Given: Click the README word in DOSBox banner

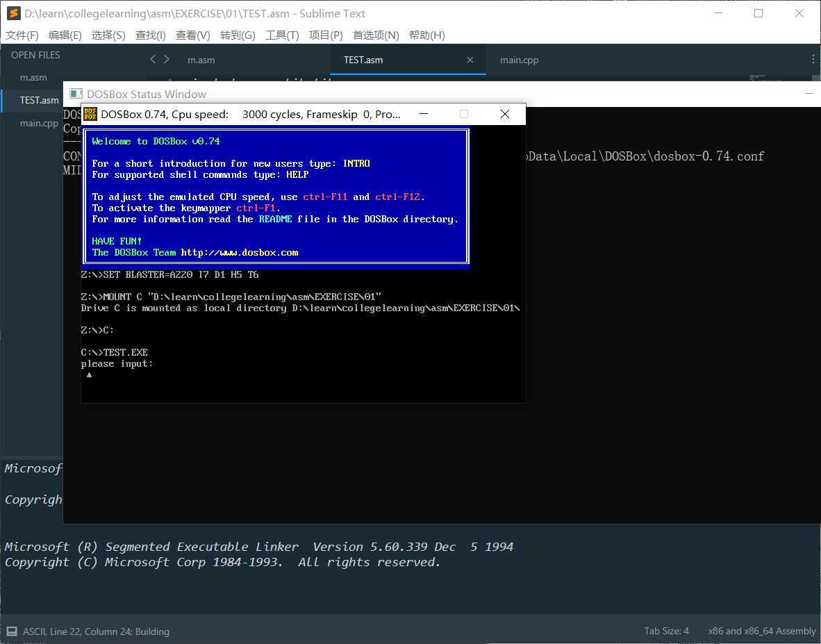Looking at the screenshot, I should click(x=276, y=219).
